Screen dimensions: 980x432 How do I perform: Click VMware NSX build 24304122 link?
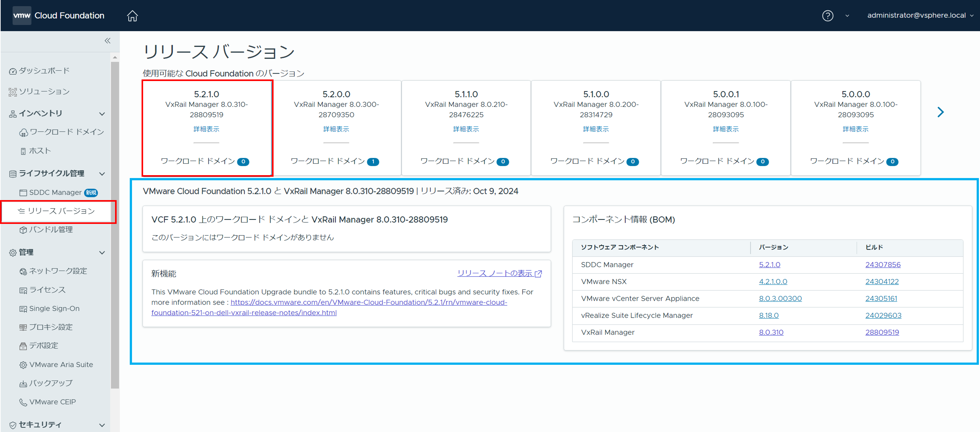coord(882,282)
